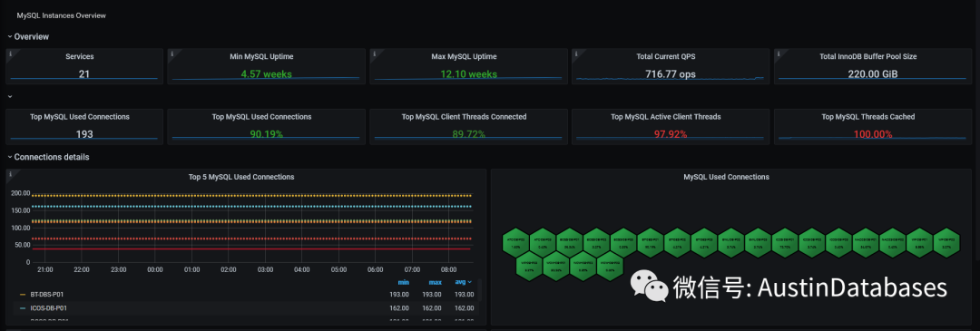Open Top MySQL Active Client Threads title menu
Image resolution: width=980 pixels, height=331 pixels.
pos(666,117)
